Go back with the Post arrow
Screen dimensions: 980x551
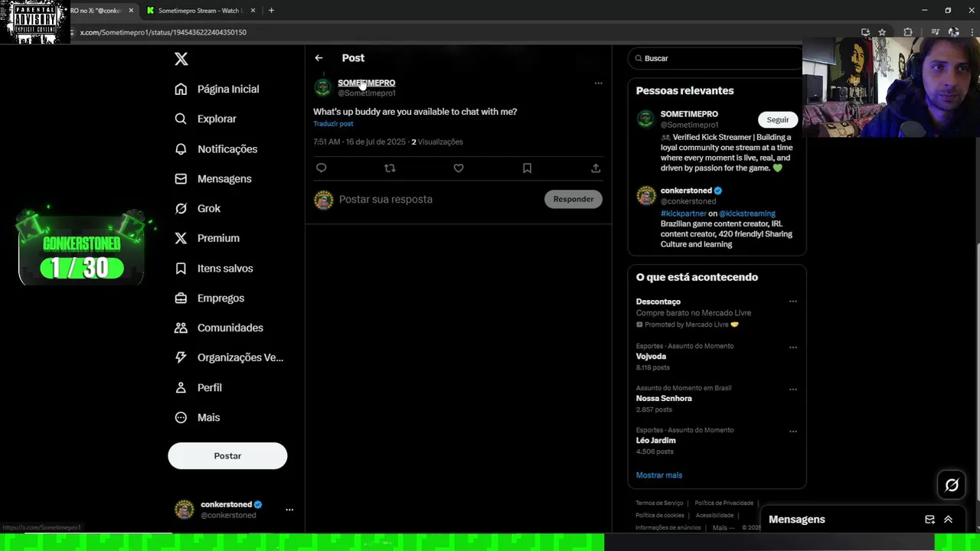[x=318, y=58]
